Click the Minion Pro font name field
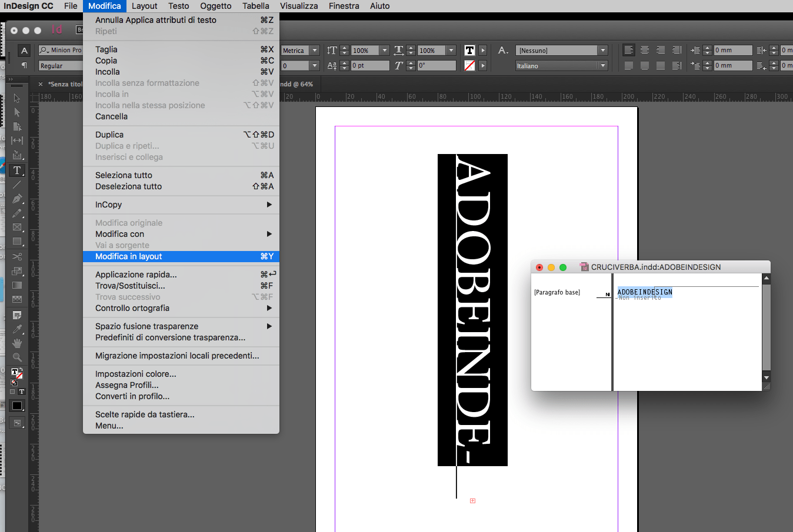This screenshot has height=532, width=793. (61, 51)
